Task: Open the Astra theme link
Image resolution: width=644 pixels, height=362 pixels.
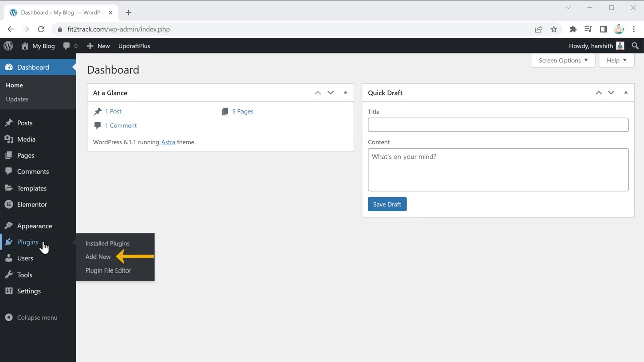Action: coord(168,142)
